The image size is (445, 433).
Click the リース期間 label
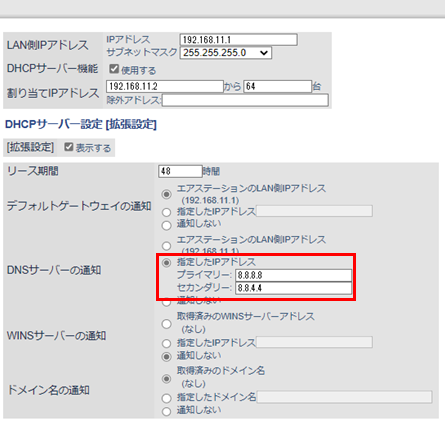coord(33,171)
